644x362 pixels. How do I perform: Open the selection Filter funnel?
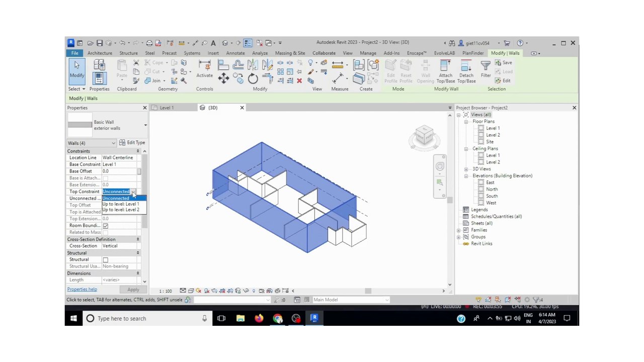tap(486, 69)
